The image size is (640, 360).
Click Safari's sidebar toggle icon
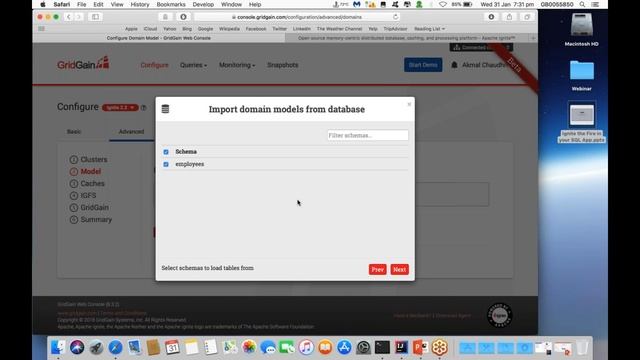click(x=96, y=17)
